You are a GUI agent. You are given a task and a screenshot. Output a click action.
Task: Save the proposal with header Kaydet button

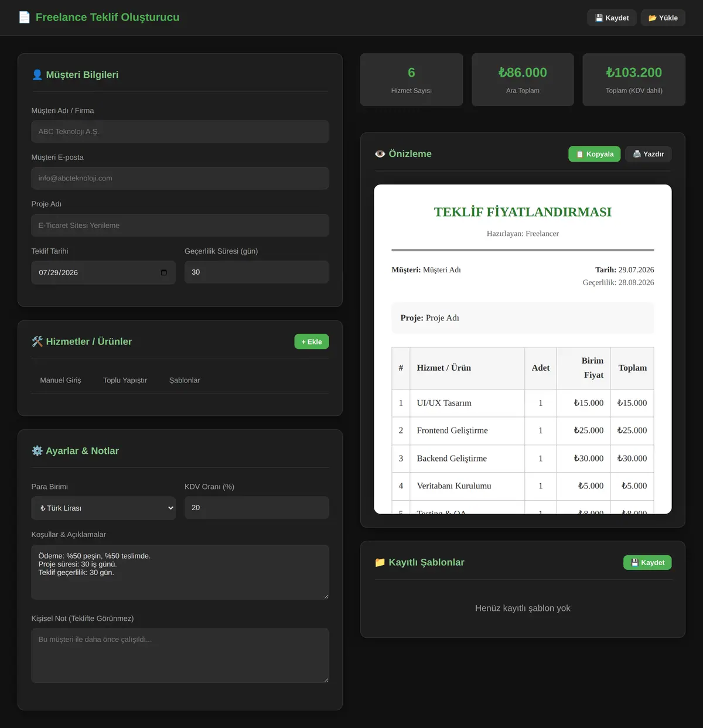(x=612, y=18)
